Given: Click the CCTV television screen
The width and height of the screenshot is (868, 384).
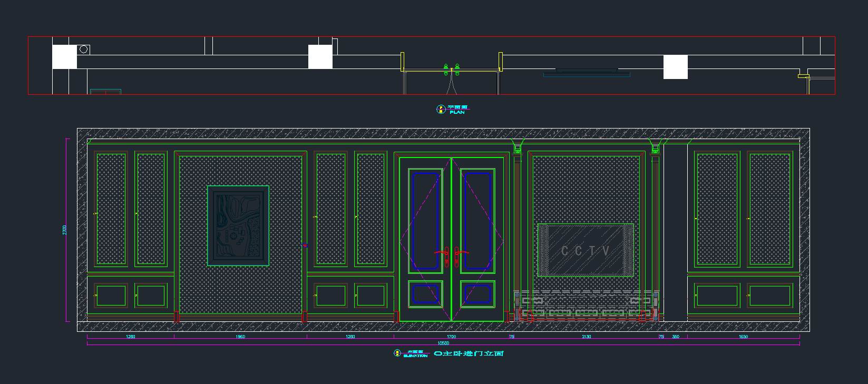Looking at the screenshot, I should (x=585, y=250).
